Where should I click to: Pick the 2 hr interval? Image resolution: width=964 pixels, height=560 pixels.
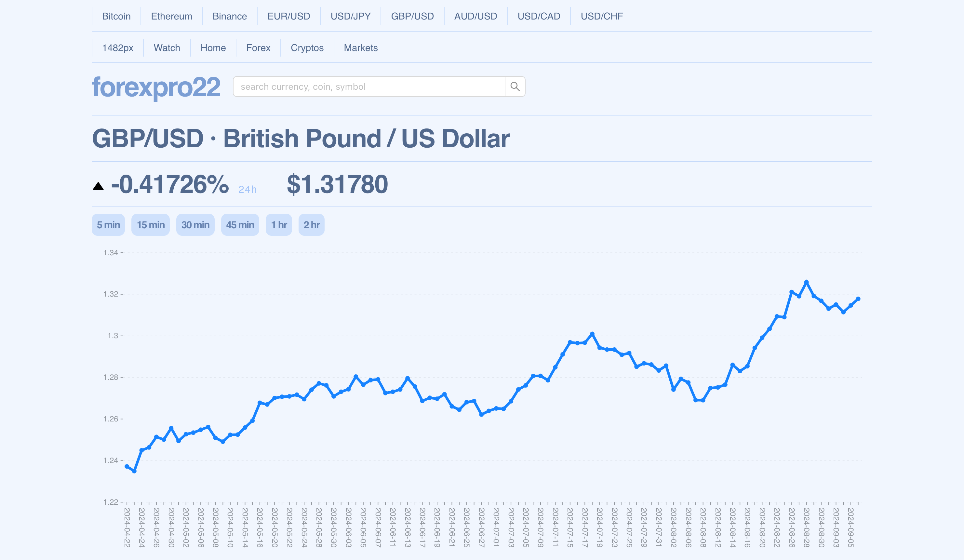click(x=311, y=225)
